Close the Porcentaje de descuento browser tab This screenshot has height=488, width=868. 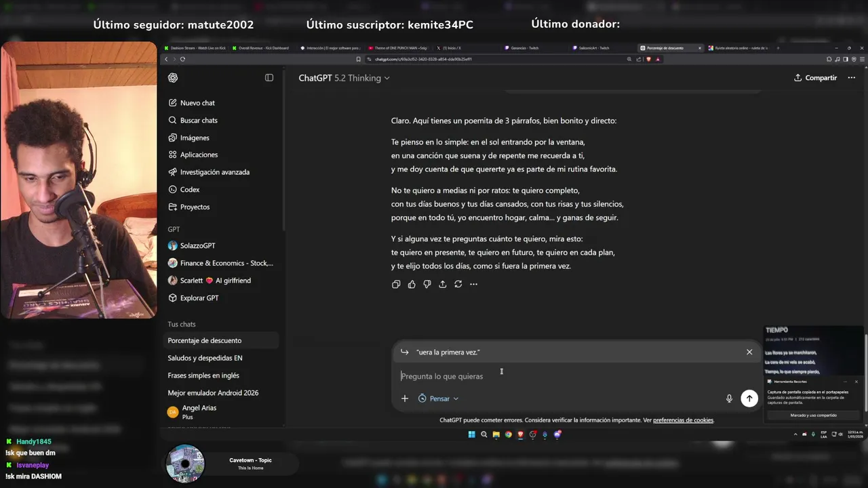pyautogui.click(x=700, y=48)
